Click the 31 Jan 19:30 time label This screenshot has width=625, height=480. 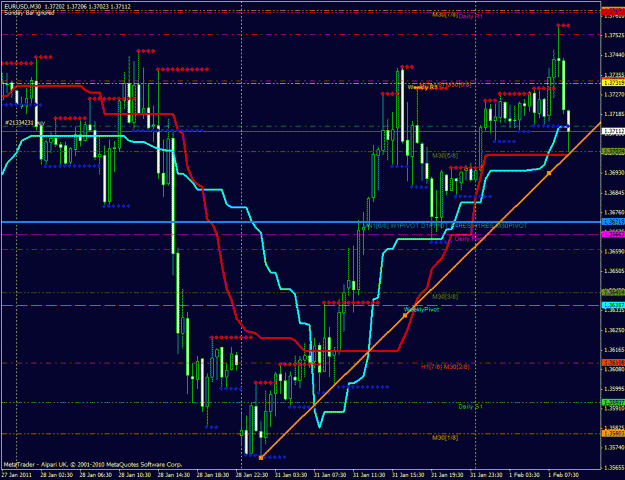point(446,476)
